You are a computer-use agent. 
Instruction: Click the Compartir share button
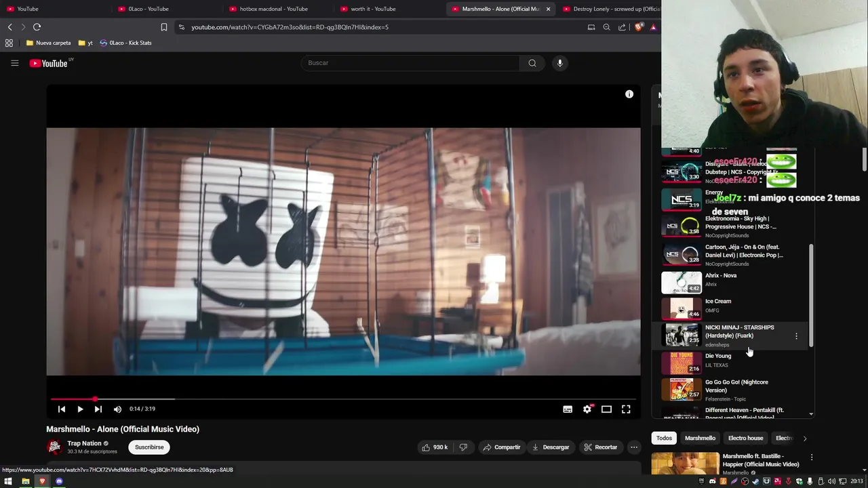tap(502, 447)
